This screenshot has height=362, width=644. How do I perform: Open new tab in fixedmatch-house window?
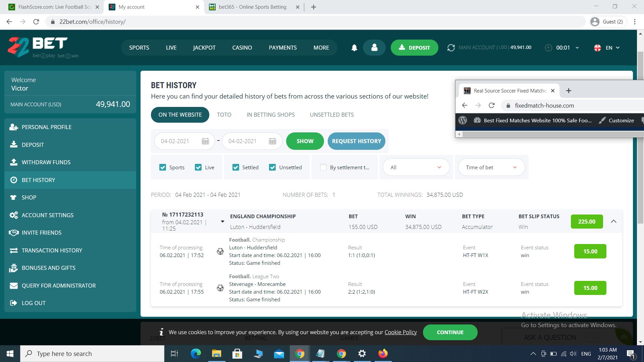(x=569, y=90)
